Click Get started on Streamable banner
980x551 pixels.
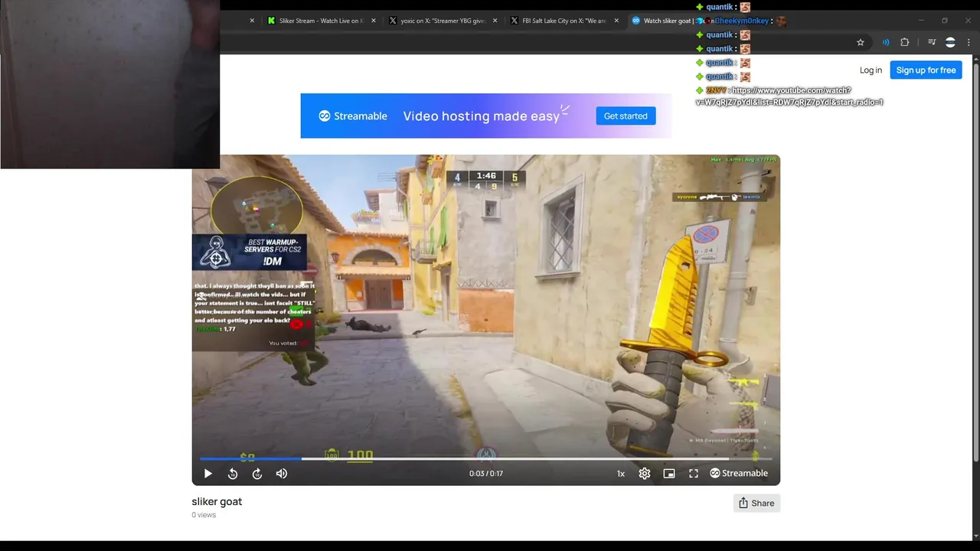click(626, 116)
